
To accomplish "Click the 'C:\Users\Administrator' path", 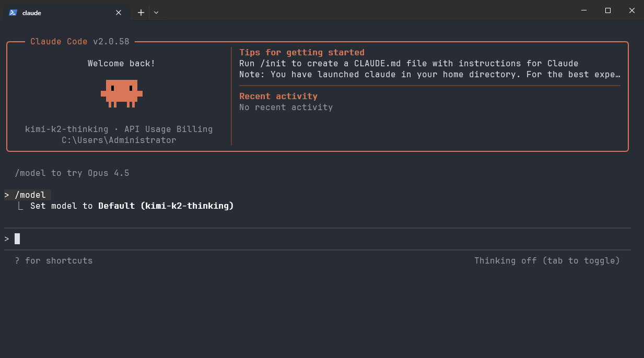I will (119, 140).
